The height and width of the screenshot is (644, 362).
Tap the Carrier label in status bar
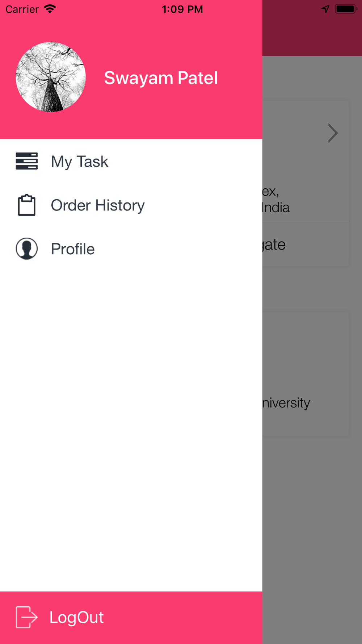point(22,9)
